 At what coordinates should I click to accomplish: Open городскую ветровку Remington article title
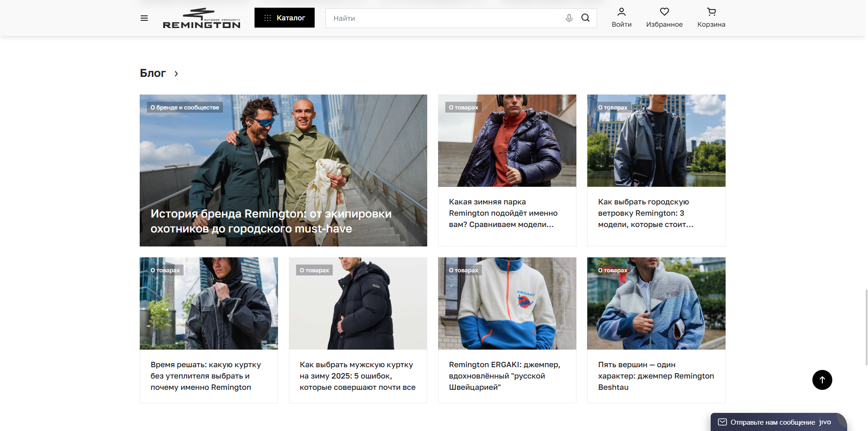pyautogui.click(x=646, y=213)
